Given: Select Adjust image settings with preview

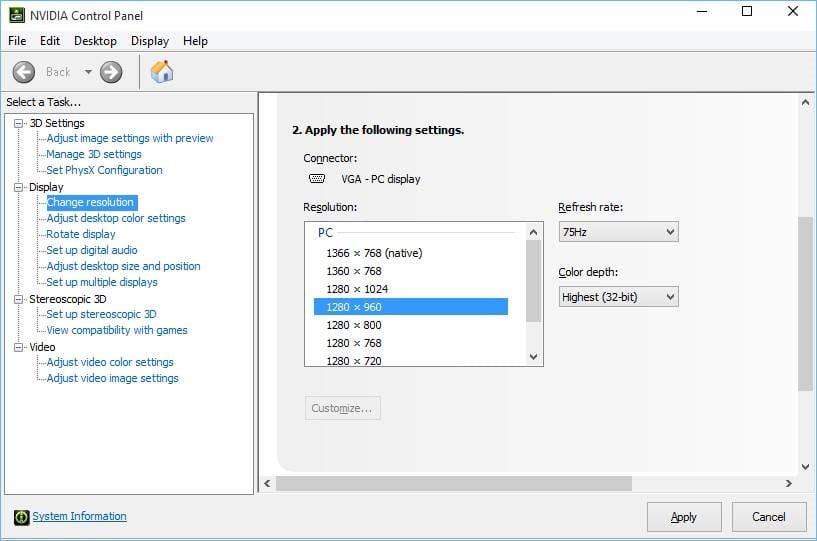Looking at the screenshot, I should point(130,138).
